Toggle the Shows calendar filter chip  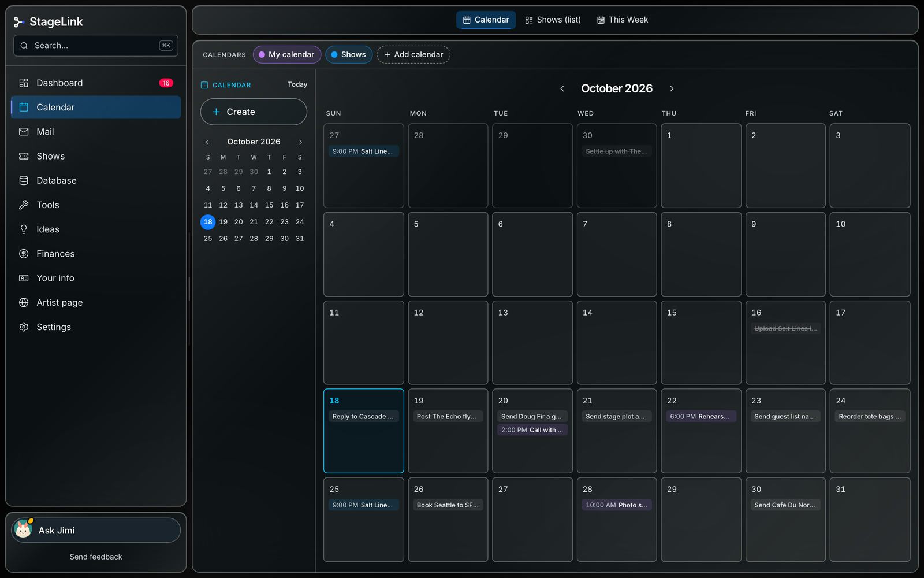click(x=349, y=54)
